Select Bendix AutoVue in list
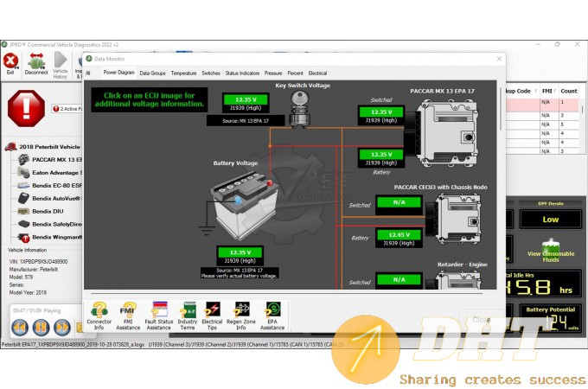Screen dimensions: 588x389 [x=50, y=198]
